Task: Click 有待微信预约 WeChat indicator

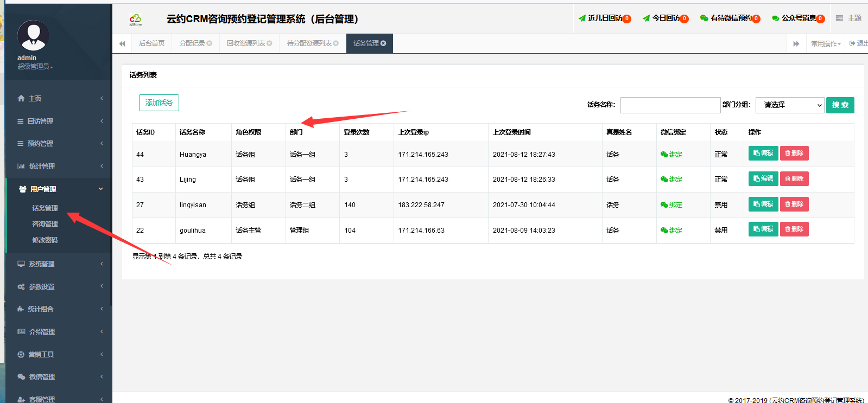Action: [x=704, y=18]
